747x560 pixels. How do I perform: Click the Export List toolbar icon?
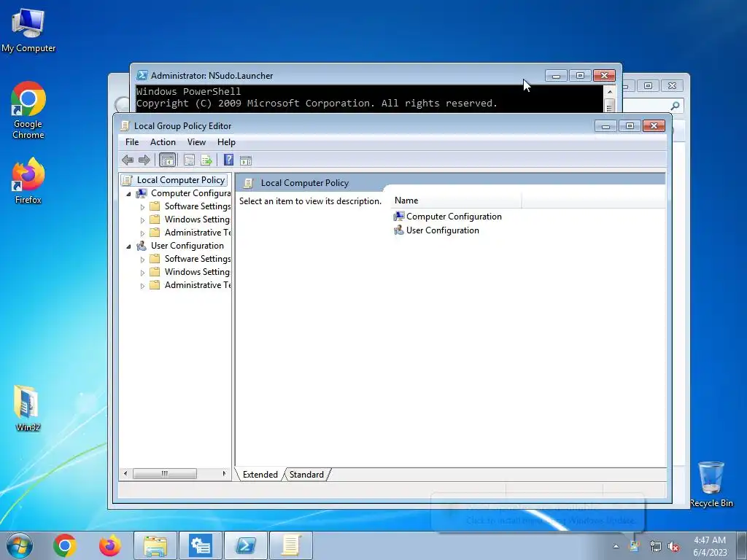pos(206,160)
